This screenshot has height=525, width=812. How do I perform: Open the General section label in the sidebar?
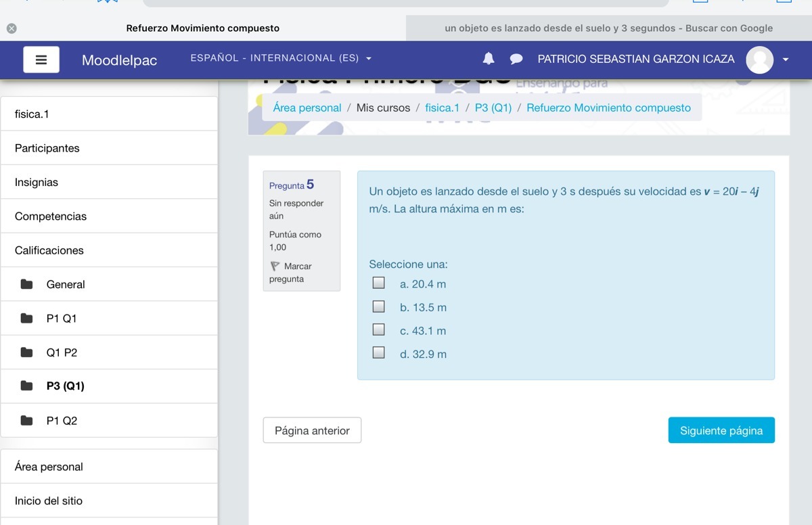pyautogui.click(x=66, y=285)
